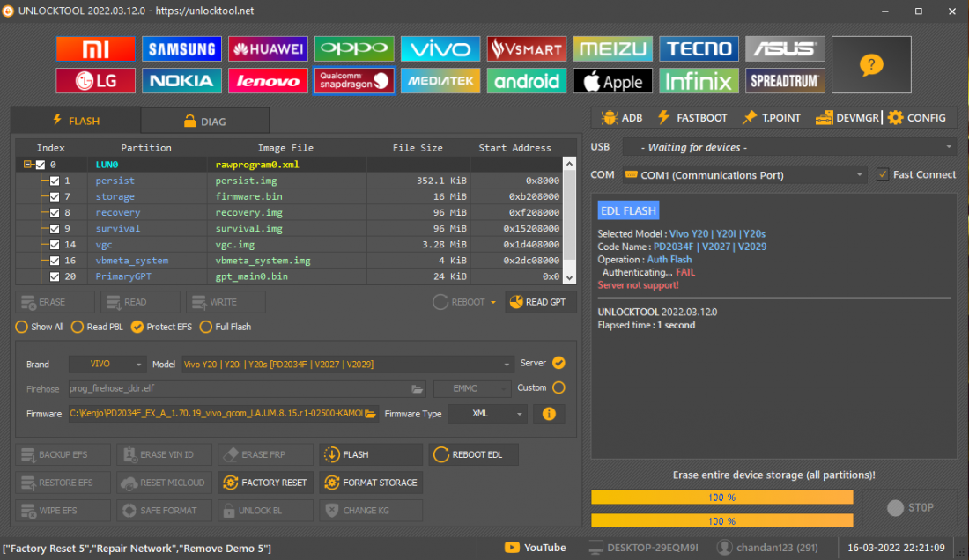This screenshot has height=560, width=969.
Task: Click the Firmware path input field
Action: click(x=217, y=414)
